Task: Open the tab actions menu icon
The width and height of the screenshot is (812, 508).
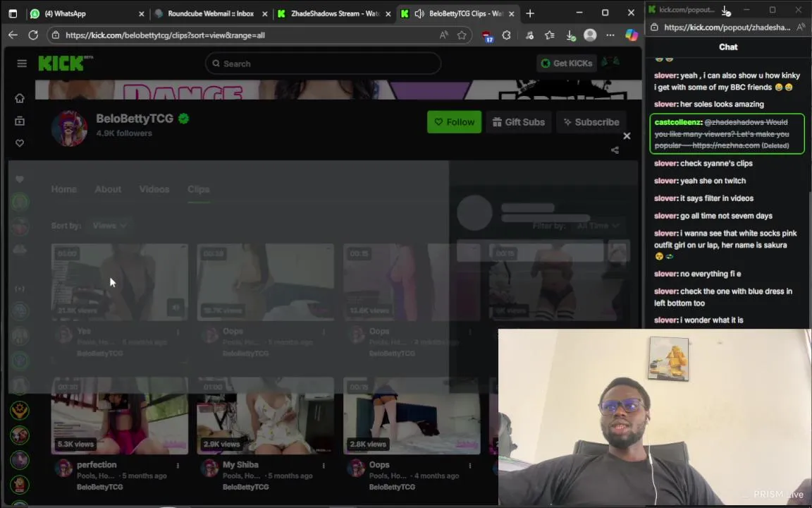Action: click(x=13, y=13)
